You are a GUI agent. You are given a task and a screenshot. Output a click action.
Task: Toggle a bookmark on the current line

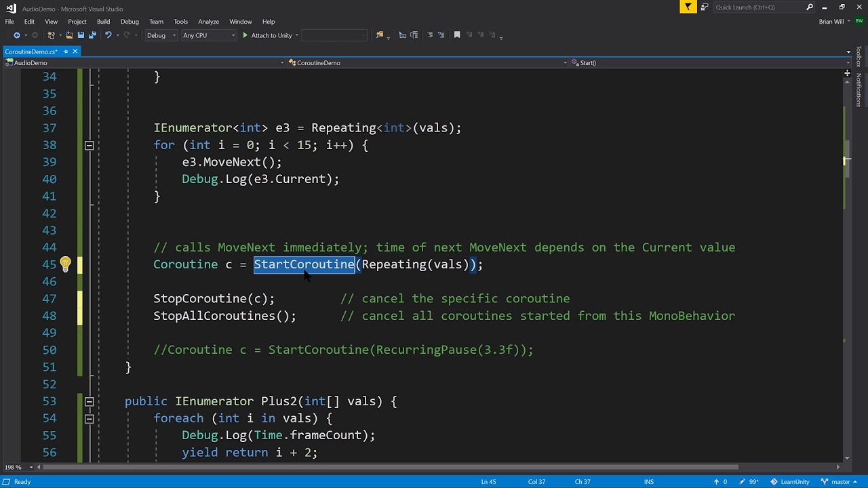[457, 35]
